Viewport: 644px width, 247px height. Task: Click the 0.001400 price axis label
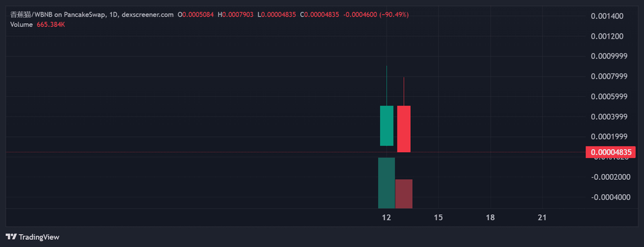[x=607, y=16]
